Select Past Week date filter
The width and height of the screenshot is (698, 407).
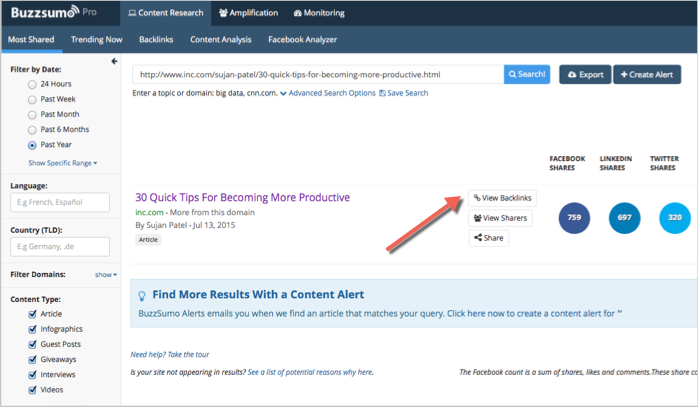(x=32, y=99)
